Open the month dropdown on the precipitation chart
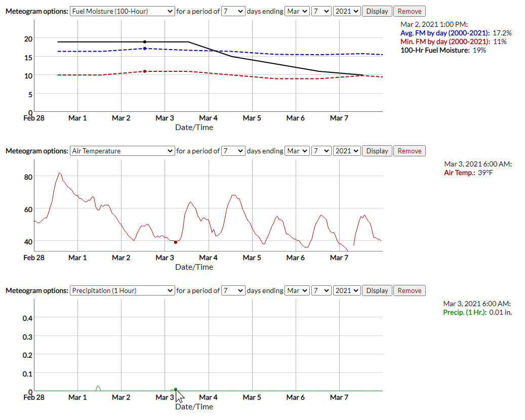 click(x=297, y=290)
